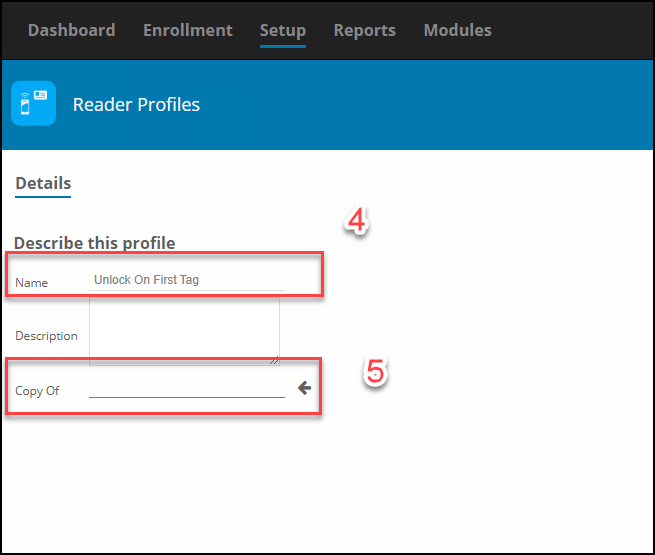Click the Reader Profiles phone-card icon
The image size is (655, 555).
click(x=33, y=103)
